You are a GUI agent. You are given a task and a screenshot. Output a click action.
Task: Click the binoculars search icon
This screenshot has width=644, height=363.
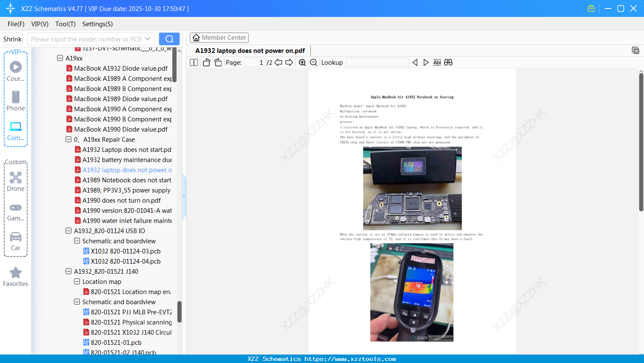(x=448, y=63)
